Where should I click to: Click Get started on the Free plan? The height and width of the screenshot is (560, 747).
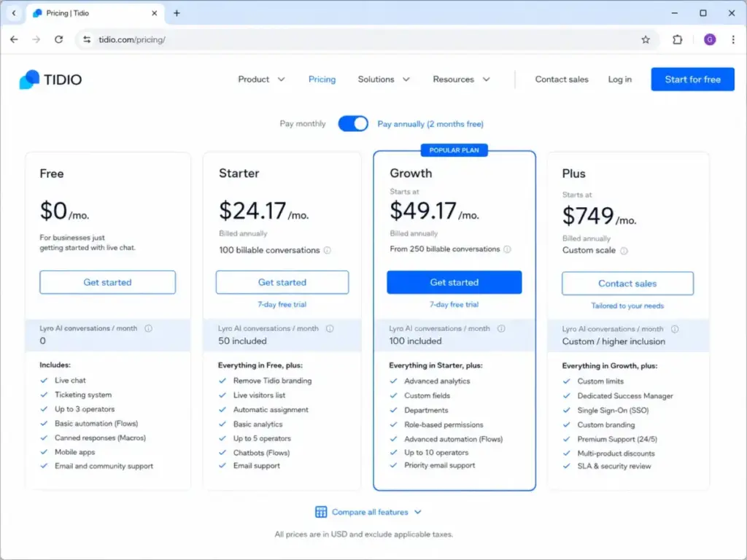coord(108,282)
